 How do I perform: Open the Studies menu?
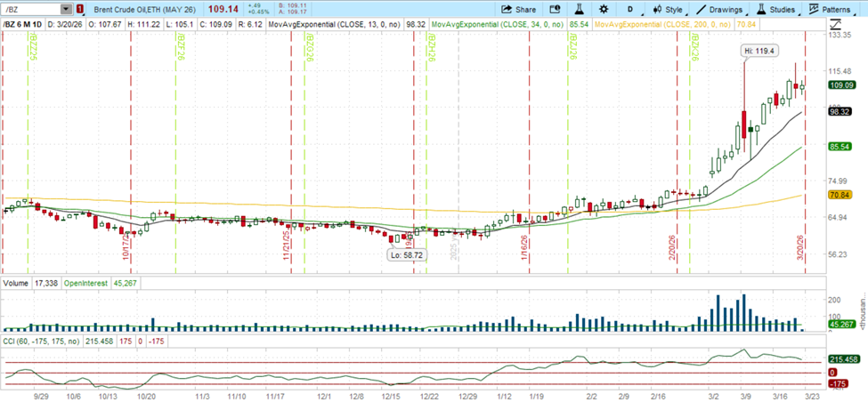(x=776, y=9)
